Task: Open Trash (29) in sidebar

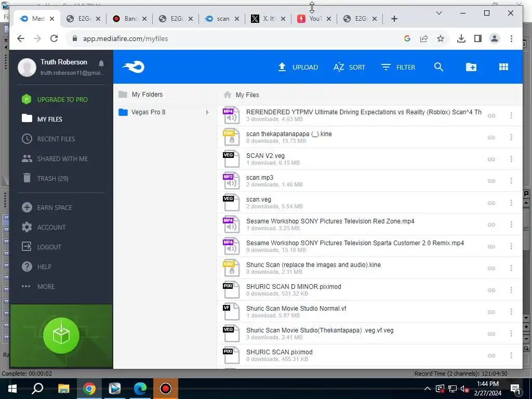Action: click(x=45, y=178)
